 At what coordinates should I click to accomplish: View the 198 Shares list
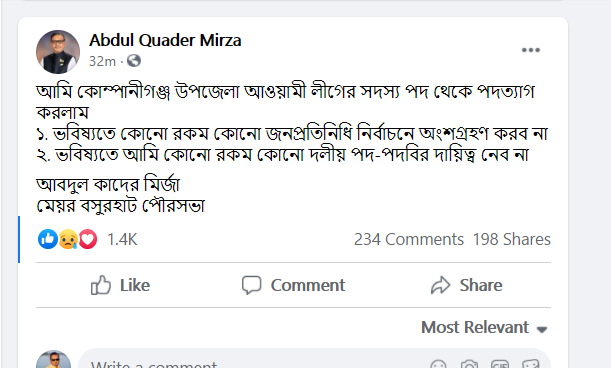pos(512,239)
